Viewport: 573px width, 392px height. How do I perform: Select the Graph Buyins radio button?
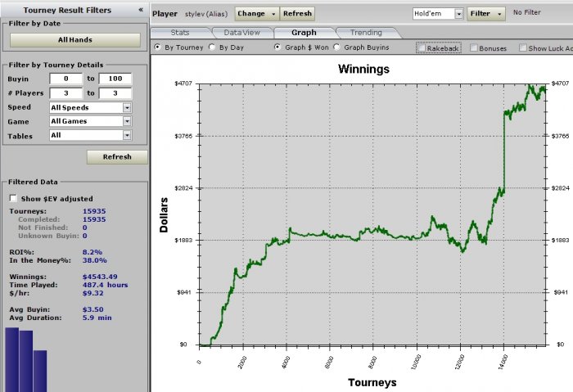pos(337,48)
